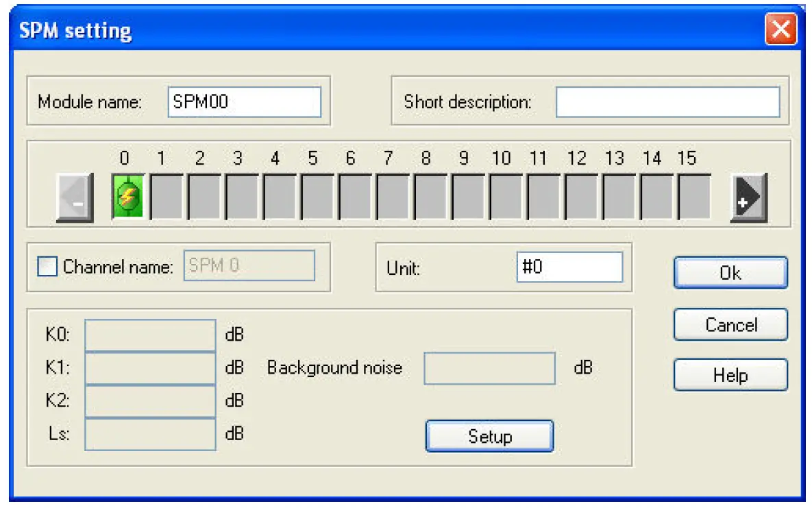The height and width of the screenshot is (508, 812).
Task: Click the Unit field showing #0
Action: (x=569, y=267)
